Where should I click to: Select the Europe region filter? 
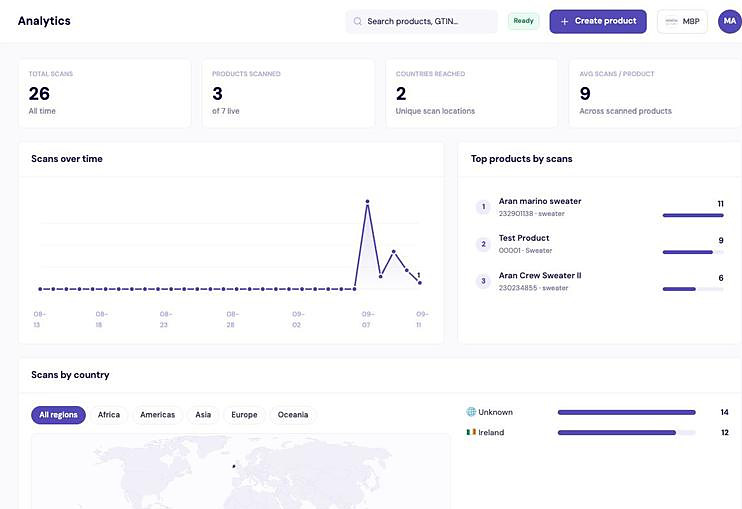point(244,415)
